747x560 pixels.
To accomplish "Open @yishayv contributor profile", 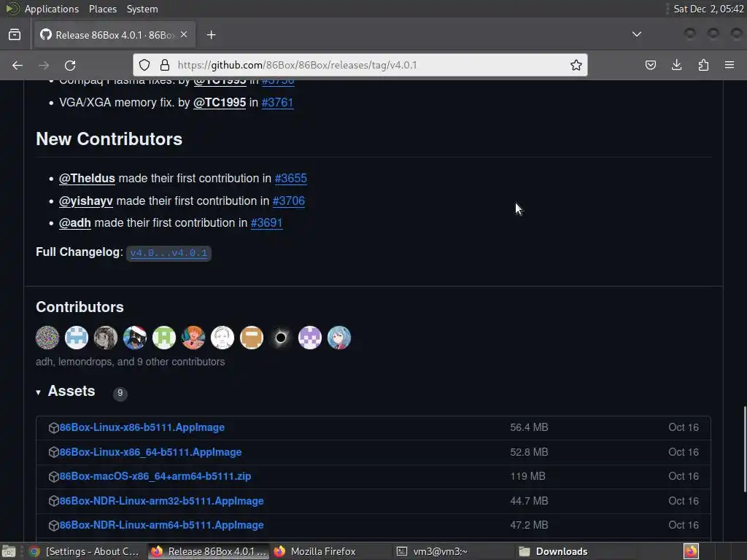I will (86, 201).
